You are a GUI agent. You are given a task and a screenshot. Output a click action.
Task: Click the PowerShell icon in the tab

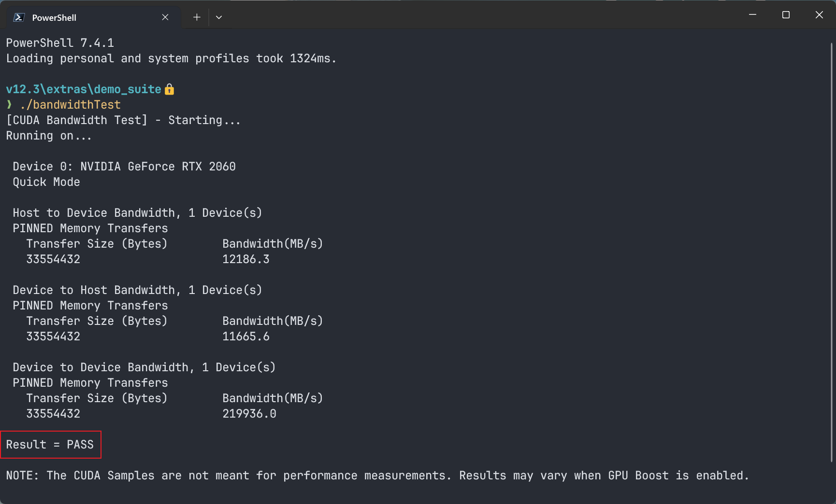pyautogui.click(x=19, y=17)
